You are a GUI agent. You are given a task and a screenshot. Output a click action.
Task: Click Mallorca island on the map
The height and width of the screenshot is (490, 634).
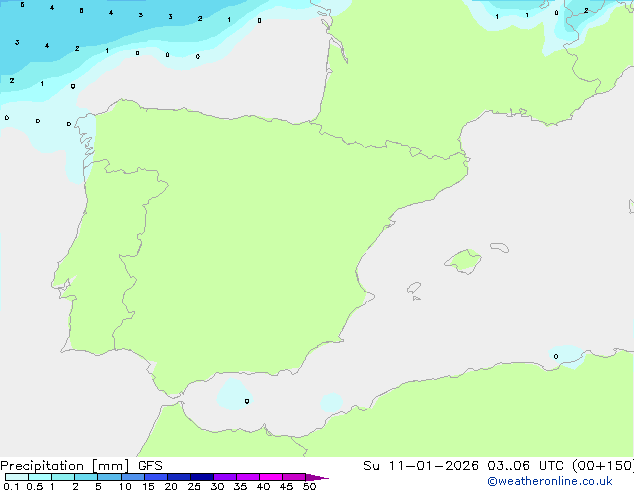464,261
